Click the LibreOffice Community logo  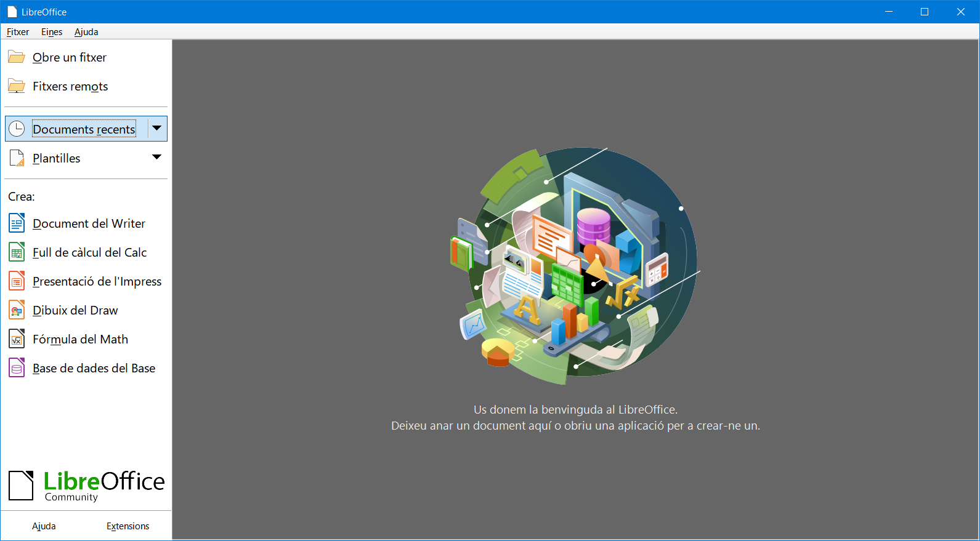tap(86, 486)
